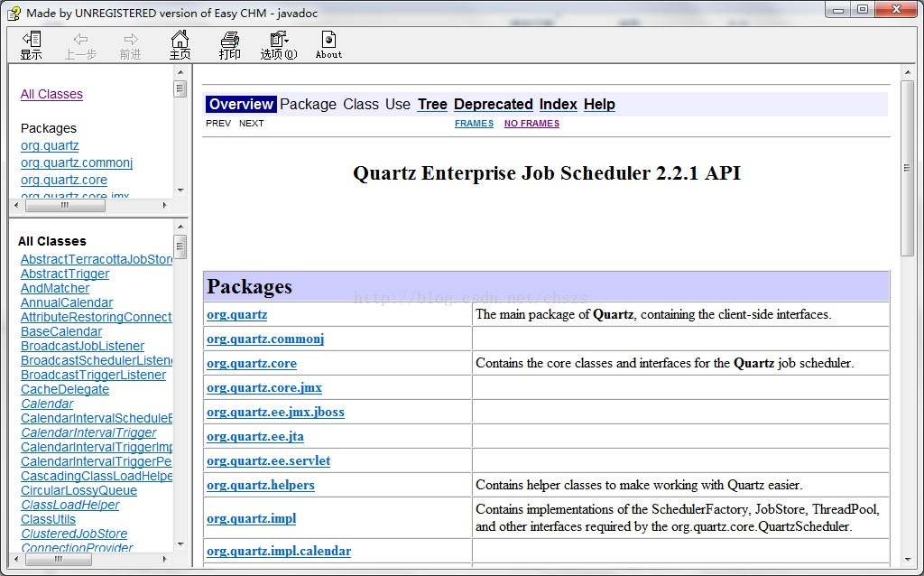924x576 pixels.
Task: Open AttributeRestoringConnect class link
Action: 96,317
